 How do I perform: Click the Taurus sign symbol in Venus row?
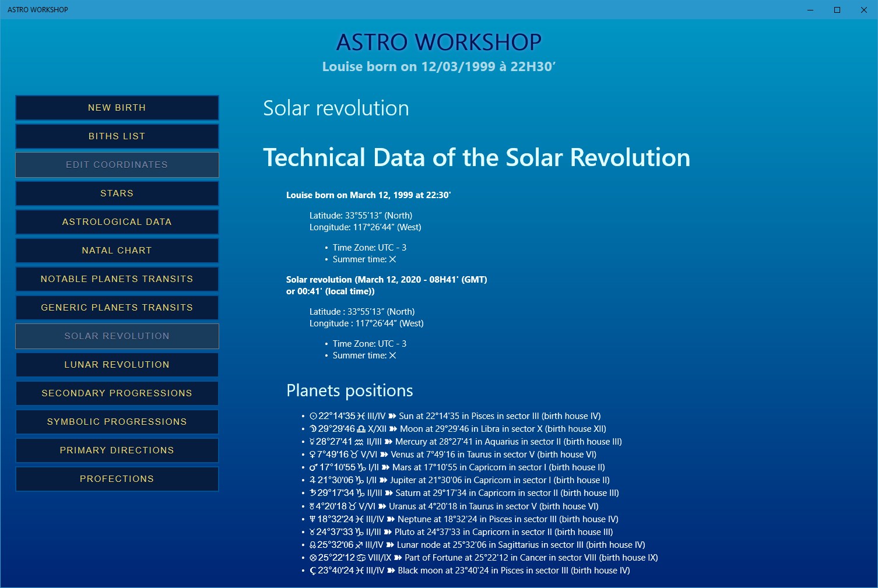(x=353, y=455)
